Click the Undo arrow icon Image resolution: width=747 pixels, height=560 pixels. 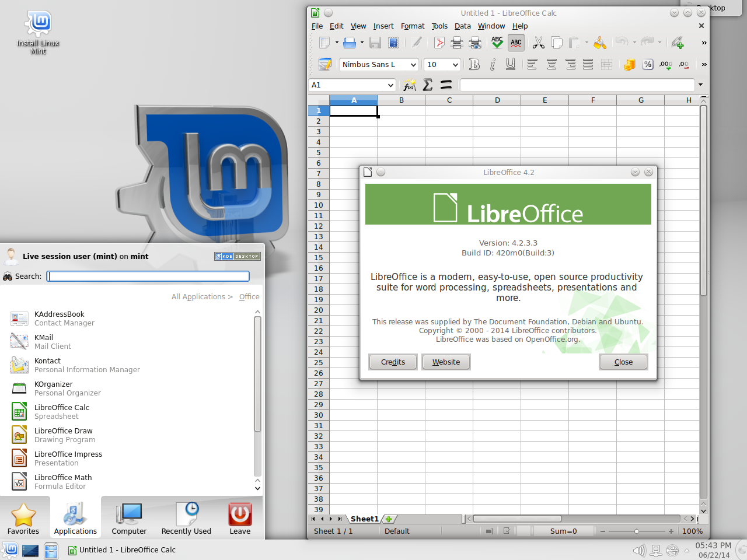pyautogui.click(x=622, y=43)
